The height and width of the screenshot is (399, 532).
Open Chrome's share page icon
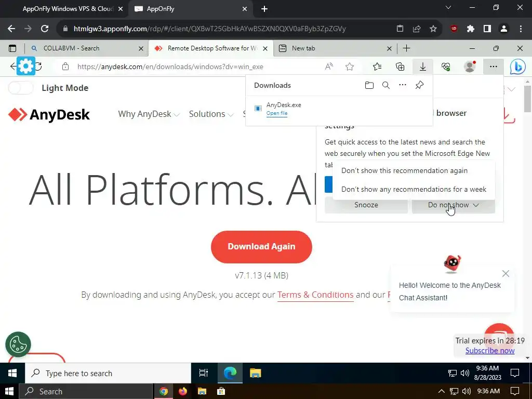417,29
